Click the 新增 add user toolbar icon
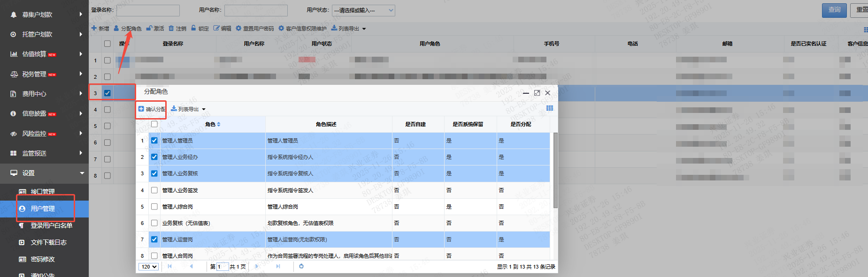The width and height of the screenshot is (868, 277). pos(94,29)
